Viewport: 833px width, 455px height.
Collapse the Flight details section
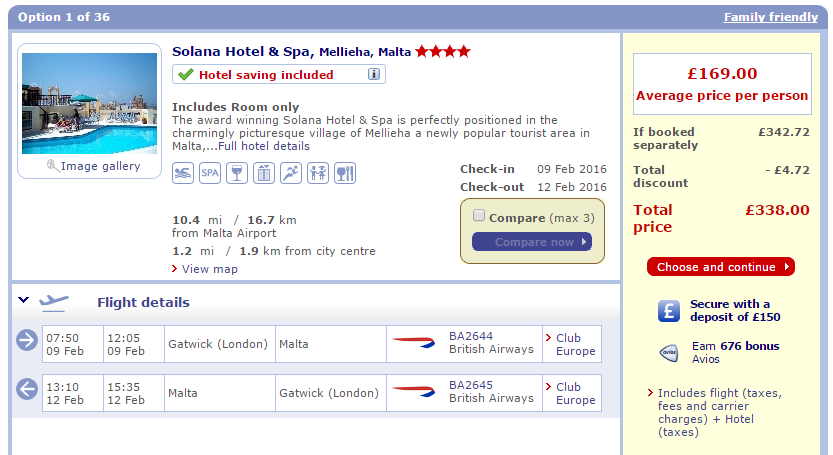[23, 300]
